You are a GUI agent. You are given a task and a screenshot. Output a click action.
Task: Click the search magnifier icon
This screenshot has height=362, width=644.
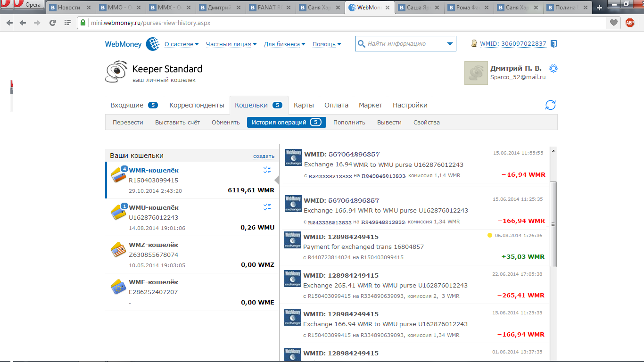(362, 44)
